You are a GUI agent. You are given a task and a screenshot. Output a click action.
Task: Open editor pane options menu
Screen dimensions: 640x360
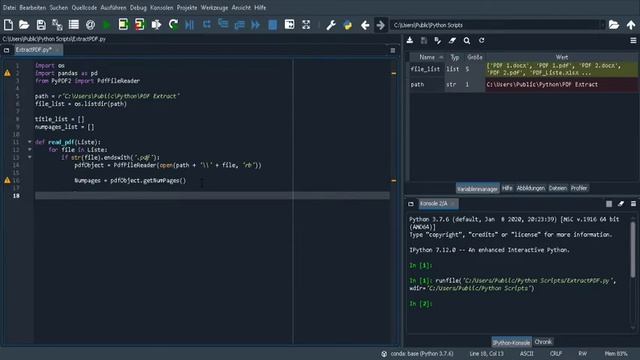pos(393,50)
